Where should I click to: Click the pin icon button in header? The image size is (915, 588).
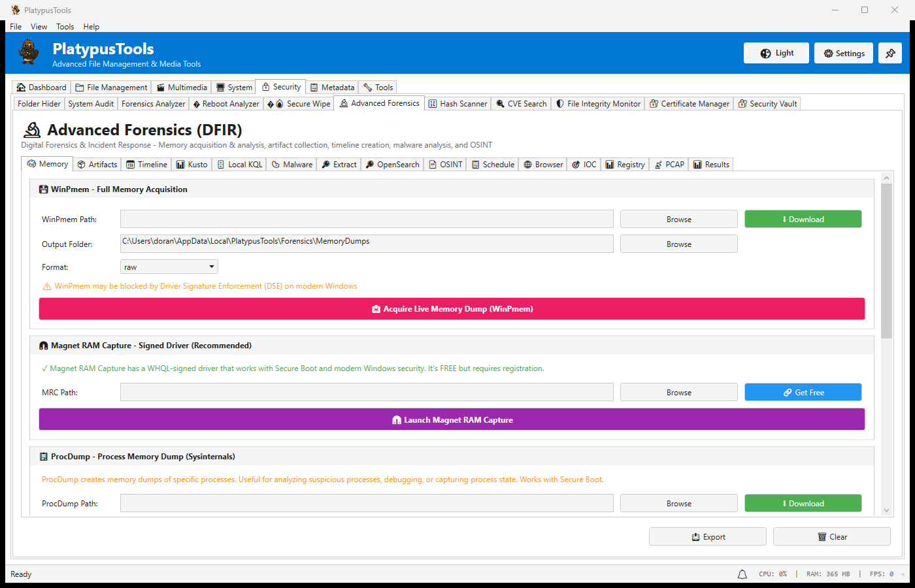tap(890, 54)
